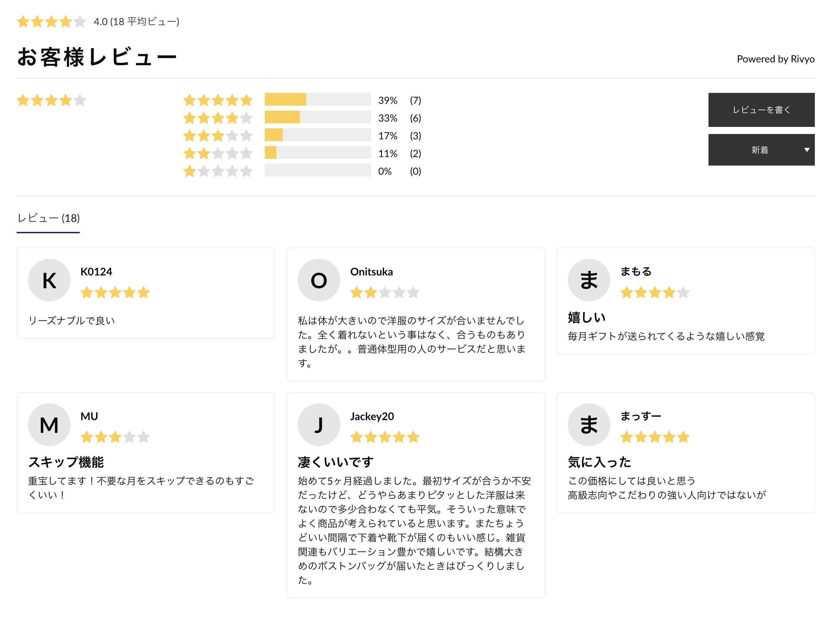Click the O avatar for Onitsuka
The width and height of the screenshot is (840, 619).
[x=319, y=280]
